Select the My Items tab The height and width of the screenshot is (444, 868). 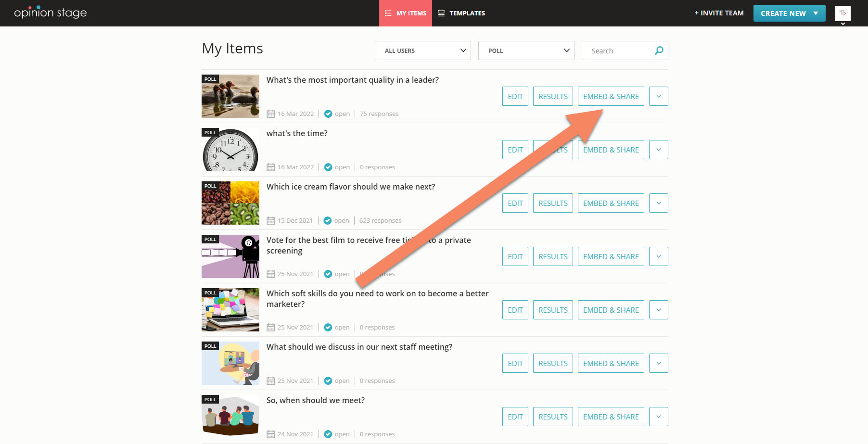[406, 13]
